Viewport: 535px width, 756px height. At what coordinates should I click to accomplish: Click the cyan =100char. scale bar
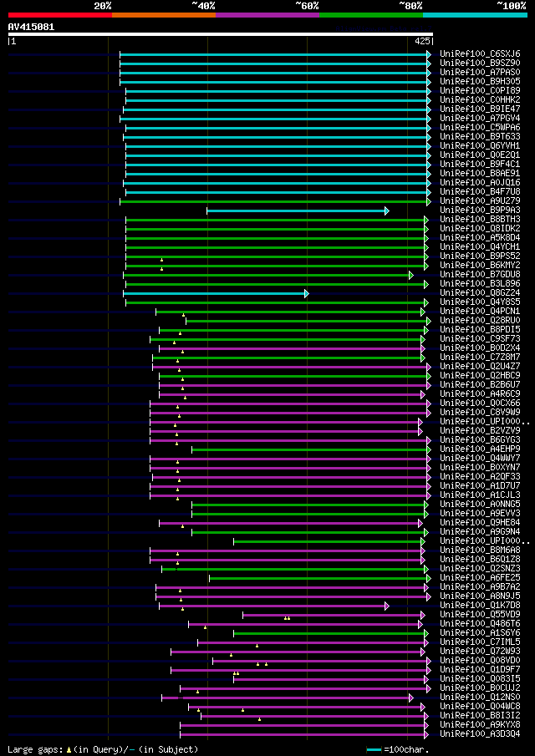(x=374, y=749)
